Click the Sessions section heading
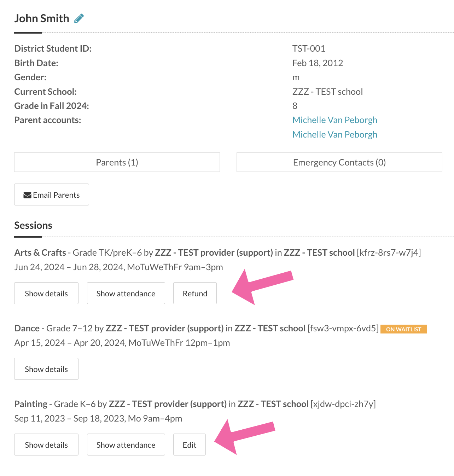The image size is (454, 476). pyautogui.click(x=33, y=225)
